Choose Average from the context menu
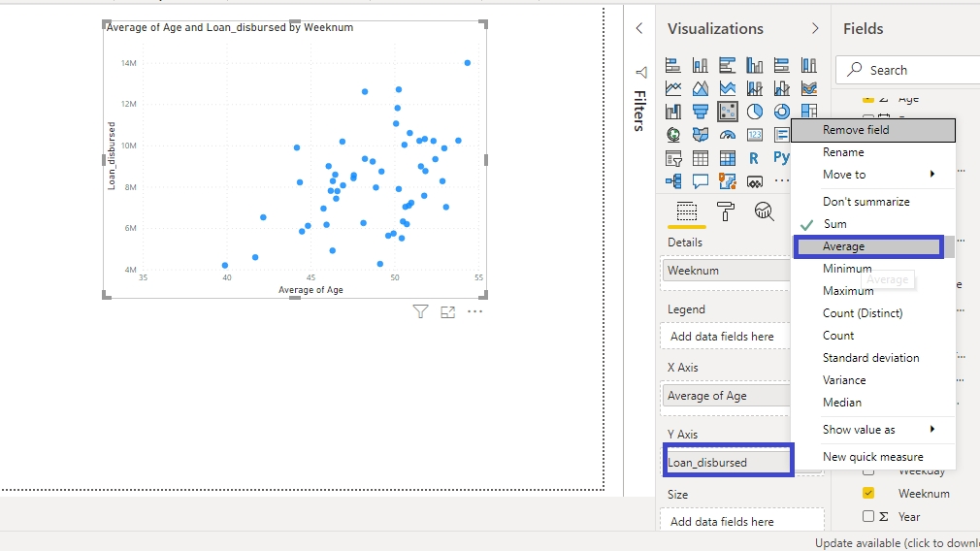The width and height of the screenshot is (980, 551). click(868, 246)
